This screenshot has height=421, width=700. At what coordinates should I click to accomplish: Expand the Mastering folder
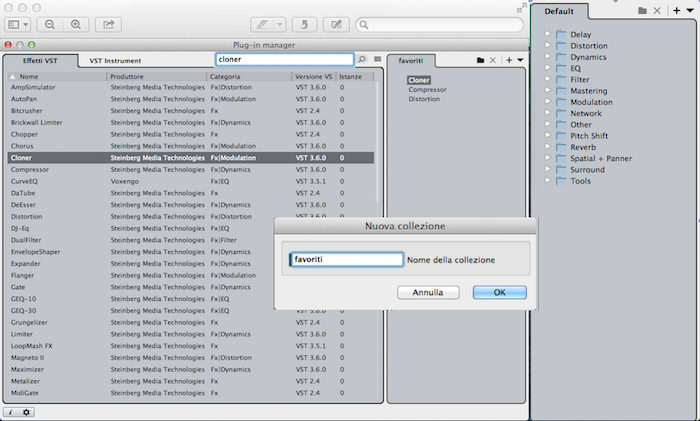(x=548, y=90)
